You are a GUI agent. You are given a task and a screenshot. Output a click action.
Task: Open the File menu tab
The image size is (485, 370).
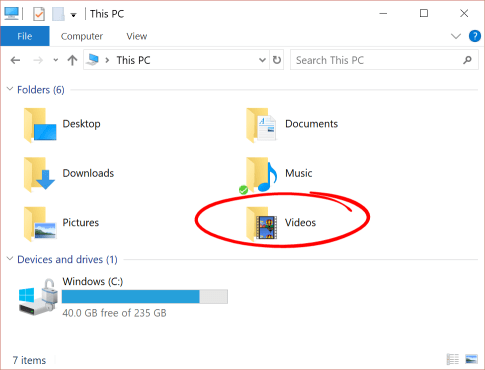25,36
